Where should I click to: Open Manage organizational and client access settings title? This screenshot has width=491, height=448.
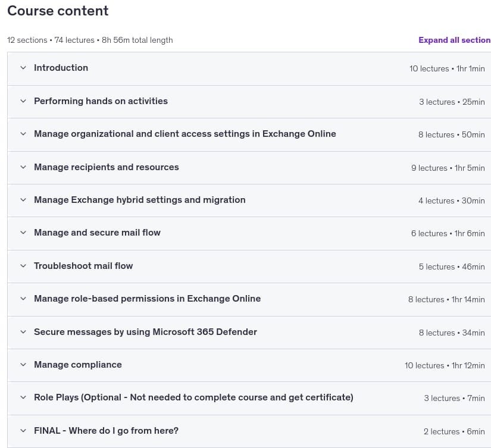184,134
